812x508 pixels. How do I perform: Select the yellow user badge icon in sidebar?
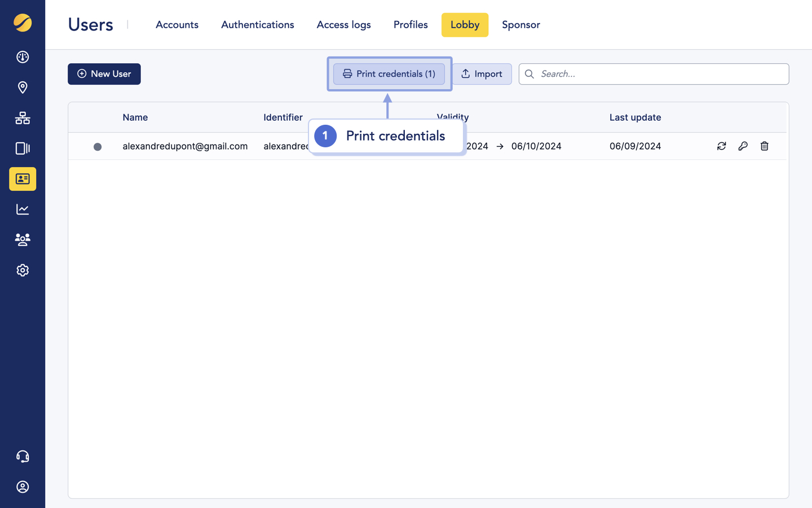coord(23,179)
